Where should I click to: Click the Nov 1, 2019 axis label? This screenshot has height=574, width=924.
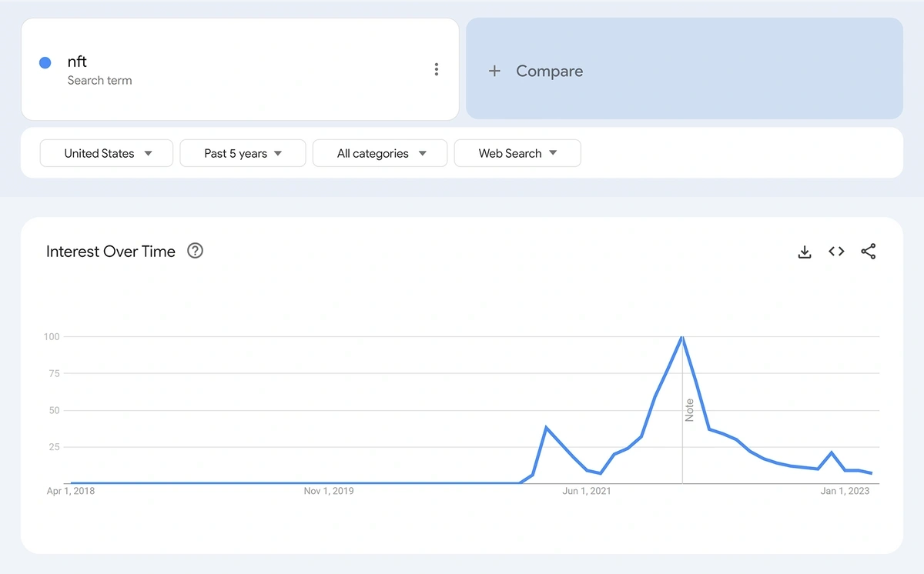329,491
